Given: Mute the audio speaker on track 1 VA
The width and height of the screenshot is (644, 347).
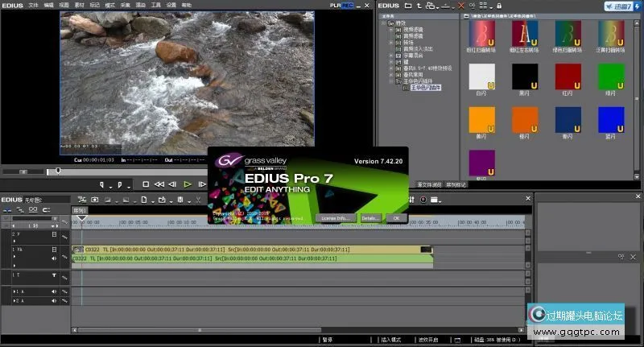Looking at the screenshot, I should pyautogui.click(x=54, y=258).
